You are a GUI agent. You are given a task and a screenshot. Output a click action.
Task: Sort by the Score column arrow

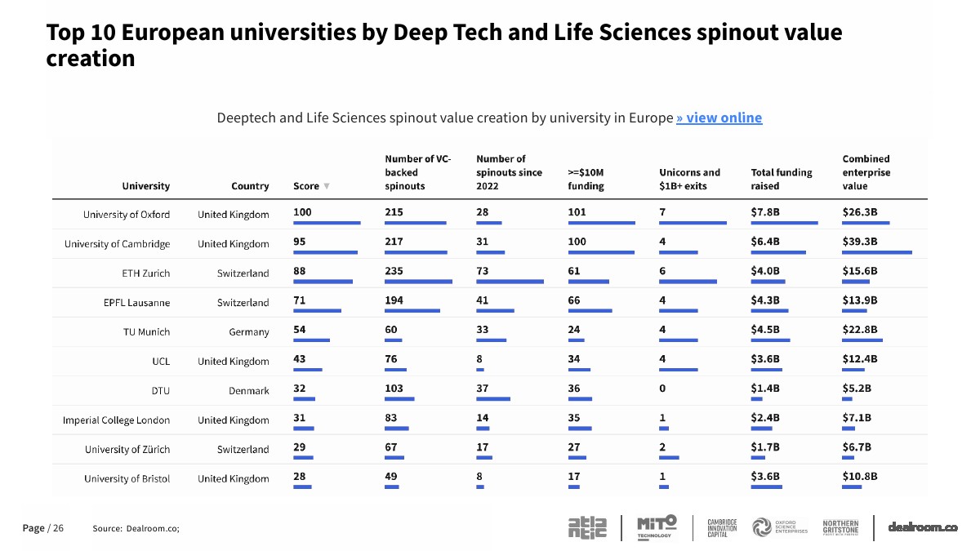(327, 186)
